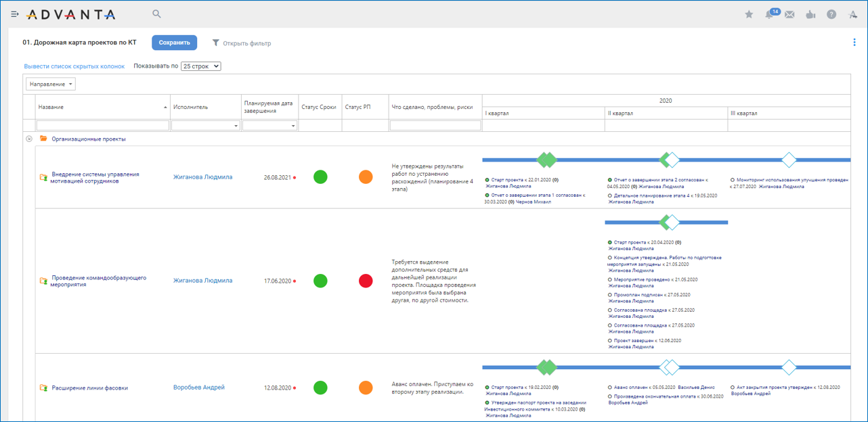
Task: Collapse the Организационные проекты group
Action: pyautogui.click(x=29, y=139)
